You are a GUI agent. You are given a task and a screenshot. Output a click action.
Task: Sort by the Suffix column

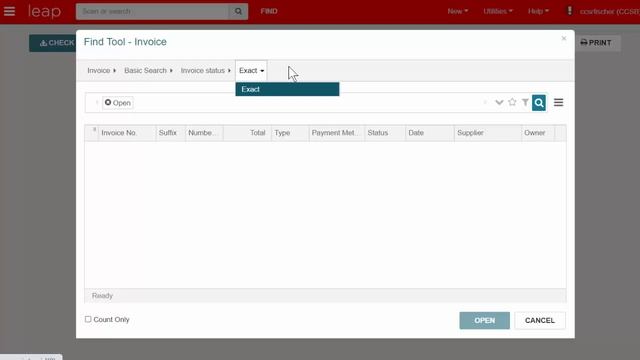click(x=171, y=133)
